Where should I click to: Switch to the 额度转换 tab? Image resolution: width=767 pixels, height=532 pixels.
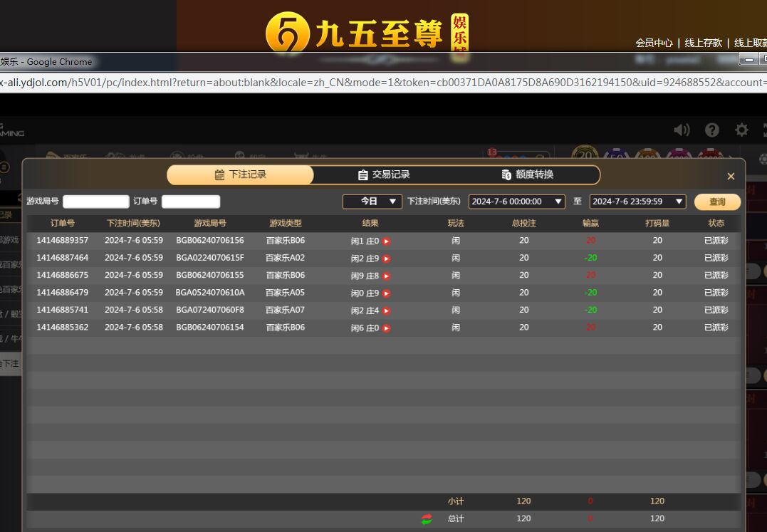(527, 174)
